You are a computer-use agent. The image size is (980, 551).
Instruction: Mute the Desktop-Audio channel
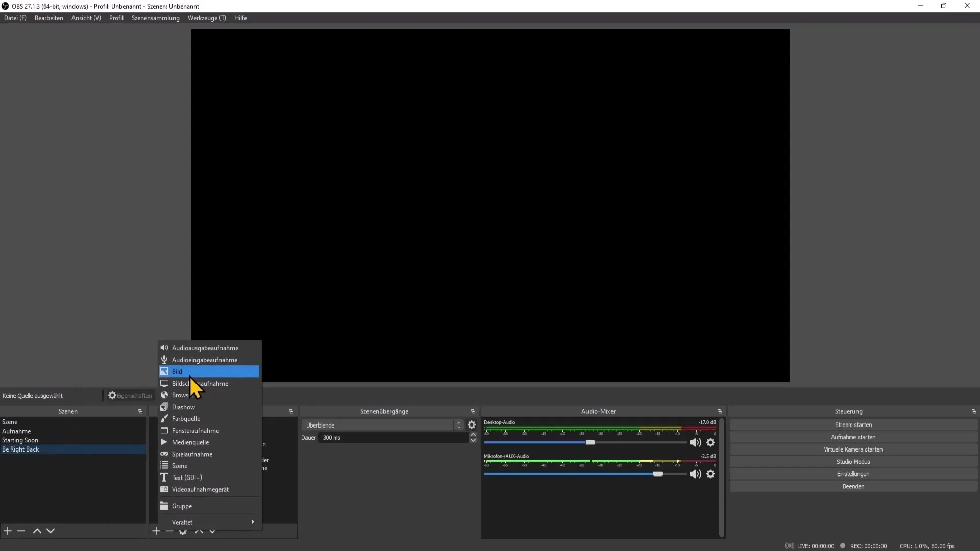[695, 442]
